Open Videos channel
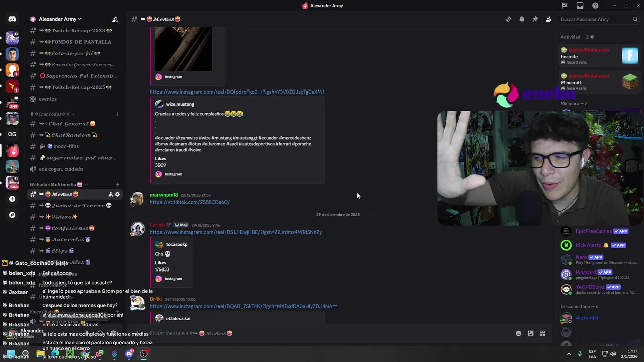The width and height of the screenshot is (644, 362). [x=74, y=217]
